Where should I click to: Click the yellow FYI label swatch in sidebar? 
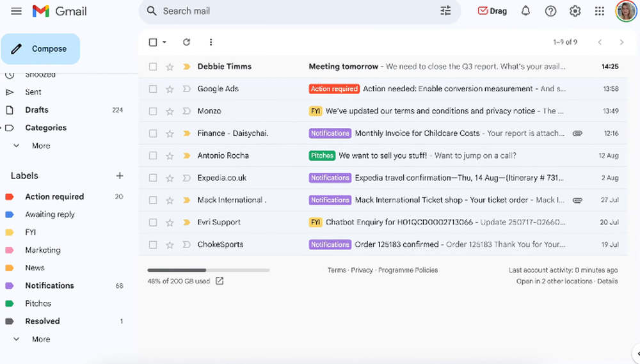click(x=10, y=232)
